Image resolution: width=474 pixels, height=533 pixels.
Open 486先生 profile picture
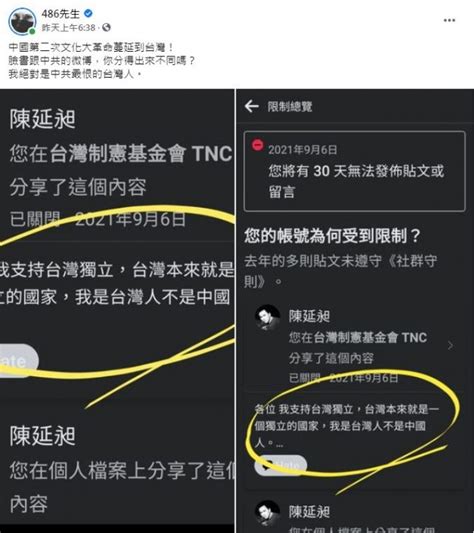point(22,21)
